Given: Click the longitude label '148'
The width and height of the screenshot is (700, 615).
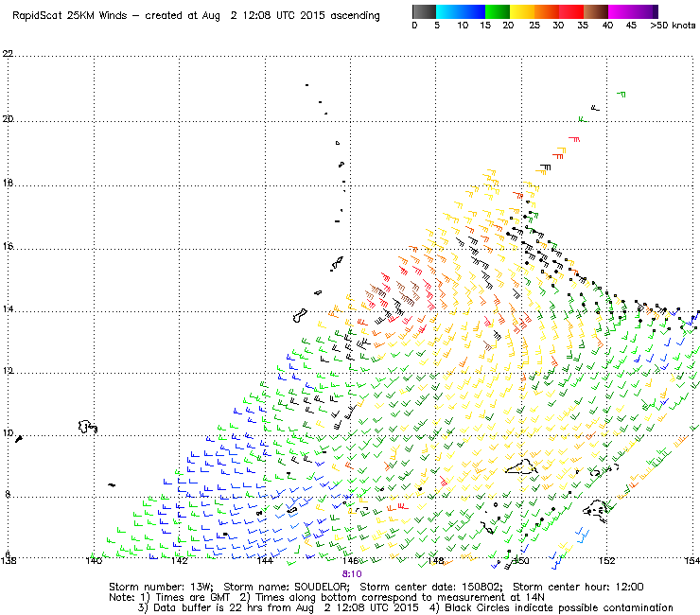Looking at the screenshot, I should tap(436, 560).
